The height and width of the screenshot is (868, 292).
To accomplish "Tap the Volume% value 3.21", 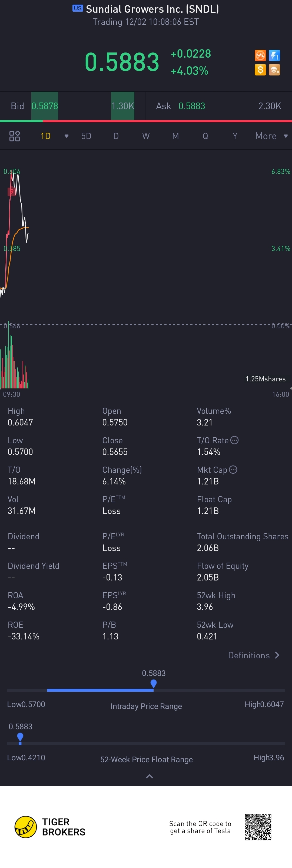I will pos(205,422).
